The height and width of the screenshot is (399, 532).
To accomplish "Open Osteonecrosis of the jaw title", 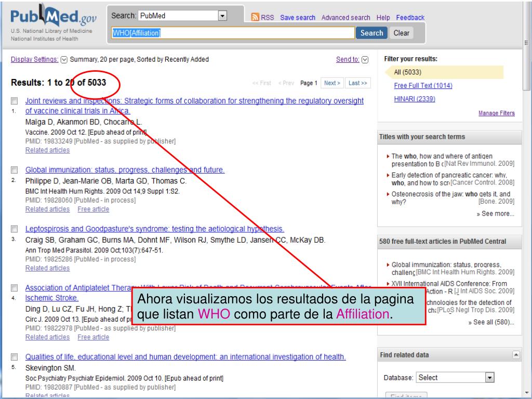I will point(451,198).
